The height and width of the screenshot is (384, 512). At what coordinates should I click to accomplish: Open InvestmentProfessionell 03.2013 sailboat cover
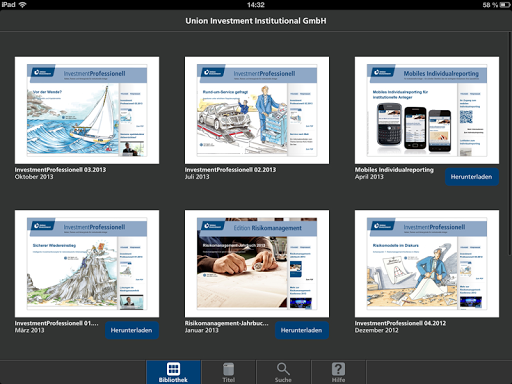point(87,110)
